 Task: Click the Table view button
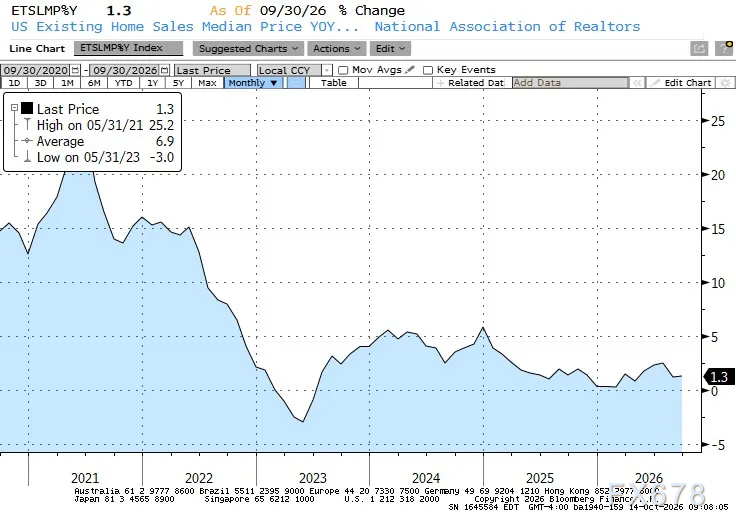click(334, 83)
